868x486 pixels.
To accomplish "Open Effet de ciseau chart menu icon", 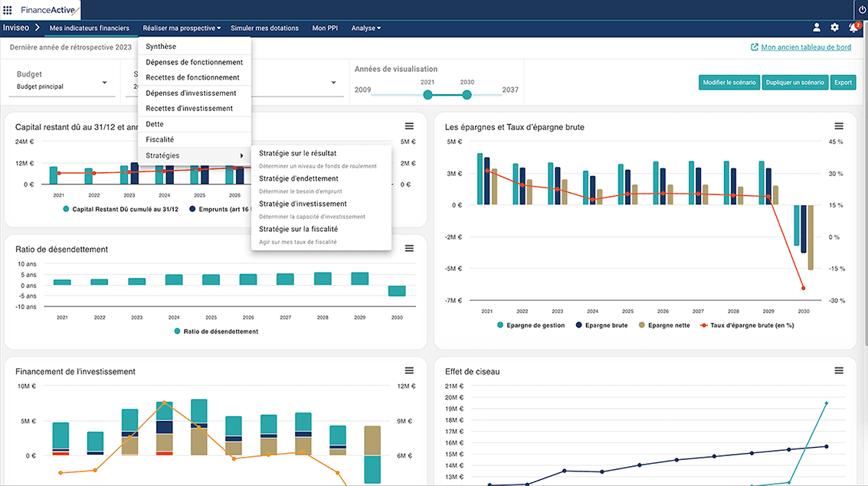I will (839, 370).
